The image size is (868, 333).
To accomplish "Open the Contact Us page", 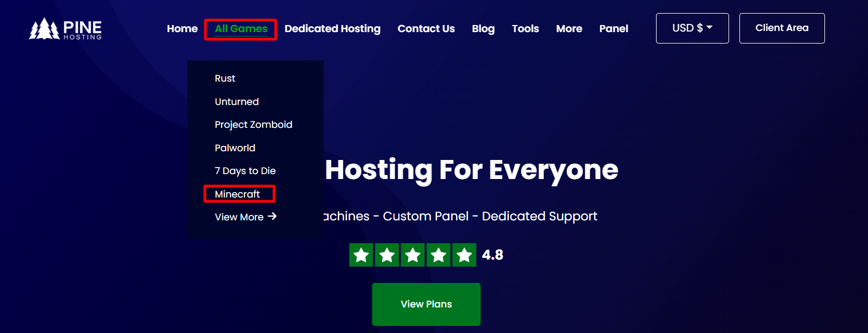I will point(426,29).
